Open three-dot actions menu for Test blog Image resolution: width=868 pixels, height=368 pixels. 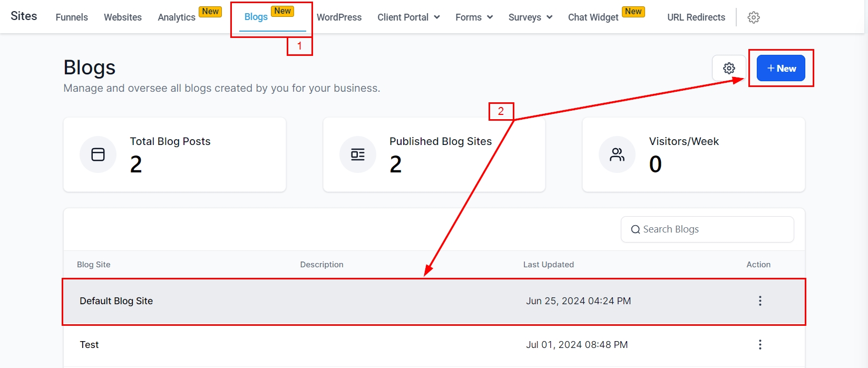[x=759, y=345]
